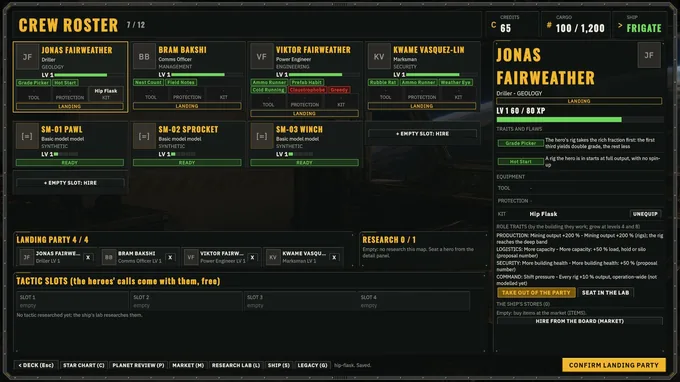
Task: Click JF avatar in landing party
Action: point(27,257)
